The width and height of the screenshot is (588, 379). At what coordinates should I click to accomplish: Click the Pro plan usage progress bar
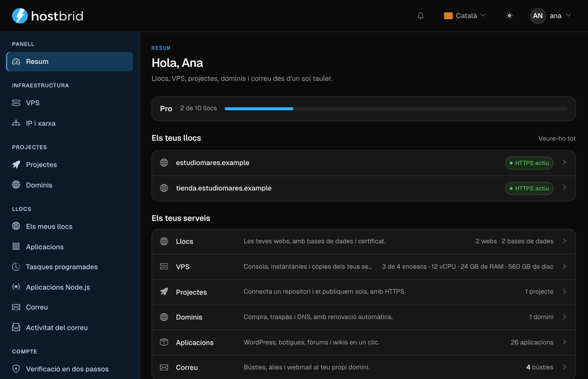(396, 109)
